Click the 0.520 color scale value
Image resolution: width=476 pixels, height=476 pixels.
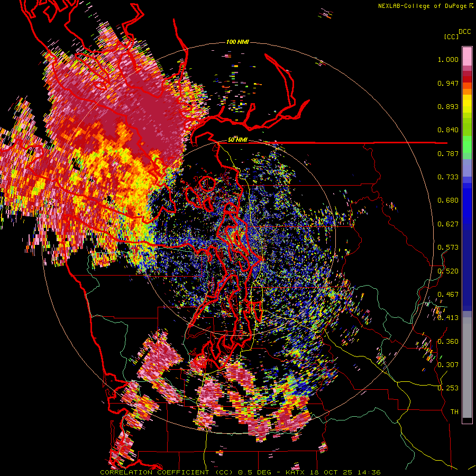click(448, 271)
